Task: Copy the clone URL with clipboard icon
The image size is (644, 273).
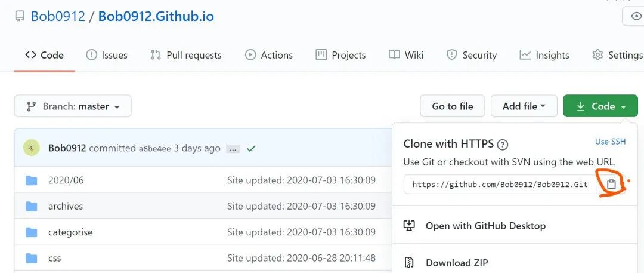Action: tap(611, 184)
